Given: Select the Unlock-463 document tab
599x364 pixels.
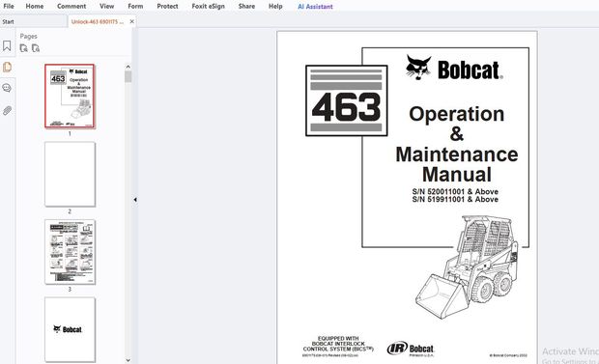Looking at the screenshot, I should pyautogui.click(x=98, y=22).
